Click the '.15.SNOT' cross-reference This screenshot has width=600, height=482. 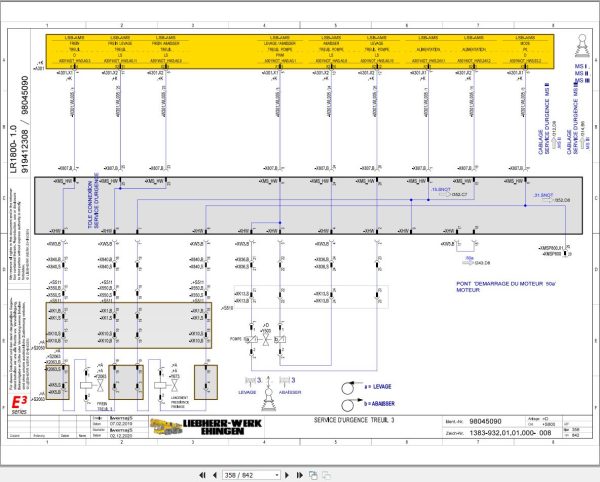[441, 190]
